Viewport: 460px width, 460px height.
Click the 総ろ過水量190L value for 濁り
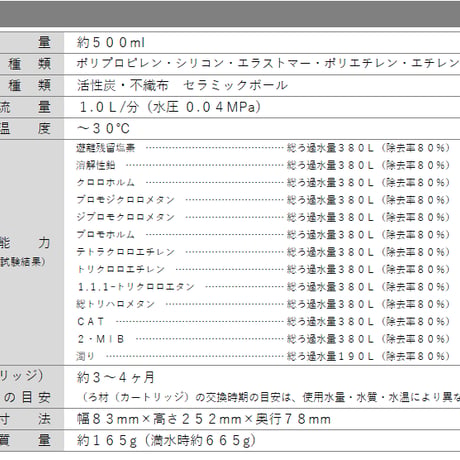pos(330,356)
